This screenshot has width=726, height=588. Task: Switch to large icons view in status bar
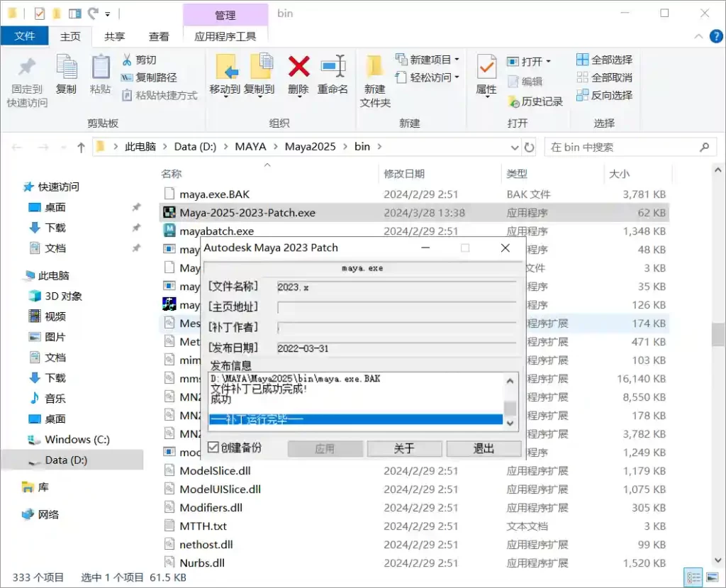click(713, 577)
